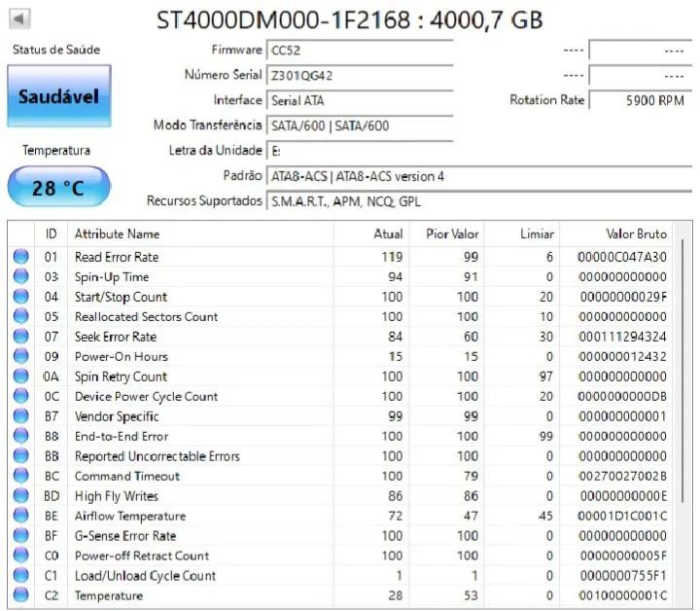Click the status icon for Reallocated Sectors Count
700x611 pixels.
coord(21,316)
